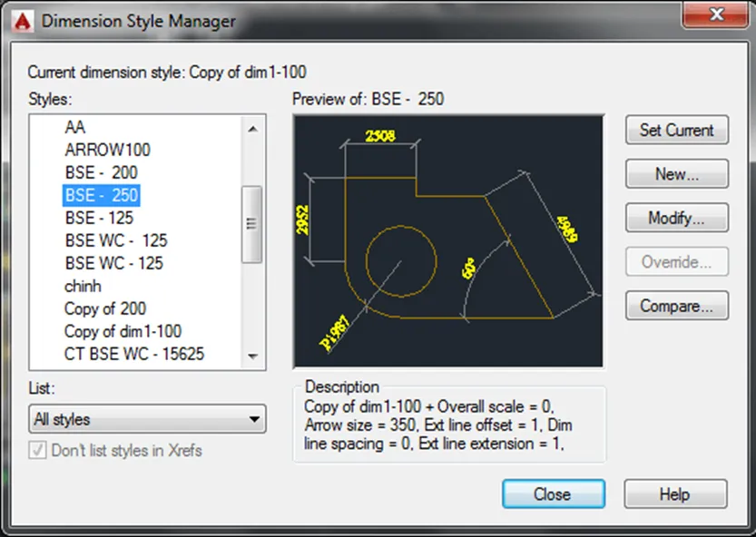Open the Modify dialog

(x=676, y=218)
